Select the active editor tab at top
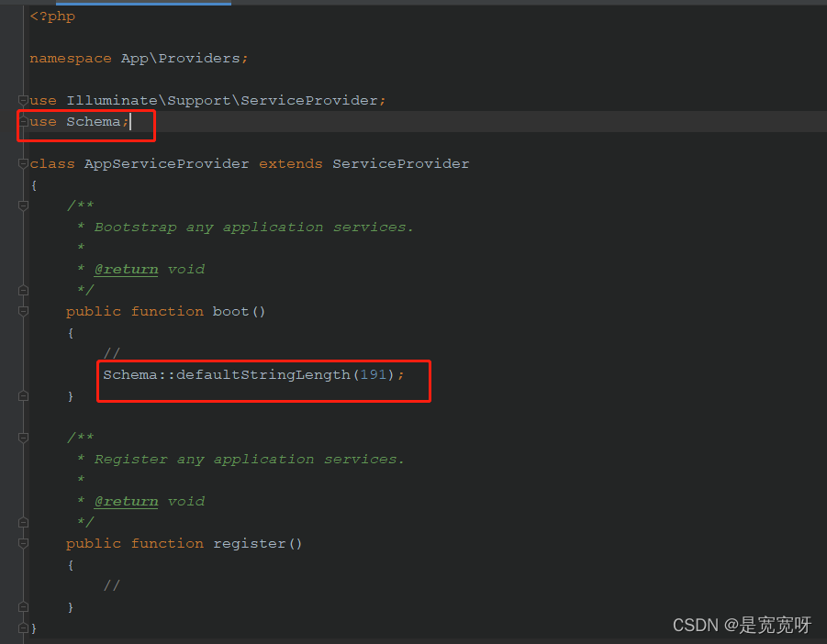Image resolution: width=827 pixels, height=644 pixels. [x=143, y=3]
